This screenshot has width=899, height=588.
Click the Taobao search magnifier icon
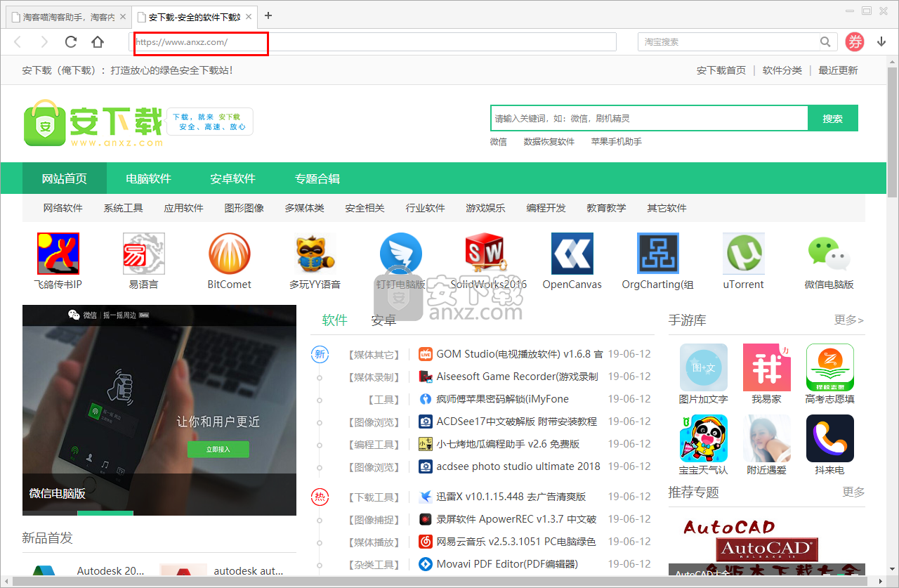coord(826,42)
